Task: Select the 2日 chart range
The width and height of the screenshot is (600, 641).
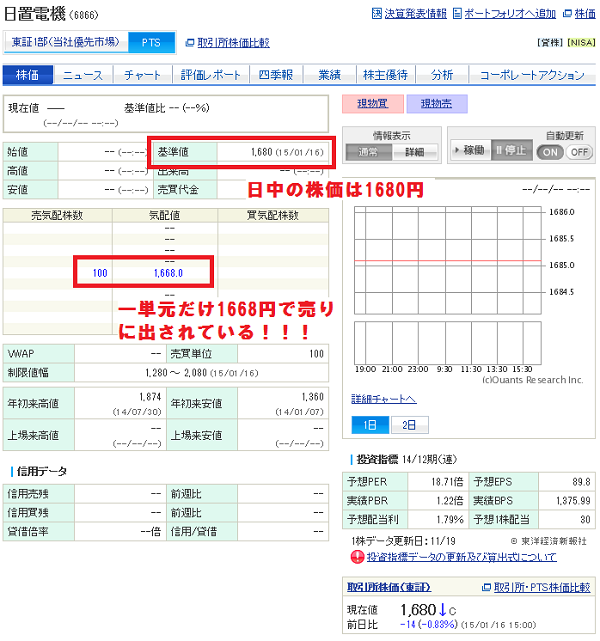Action: [409, 425]
